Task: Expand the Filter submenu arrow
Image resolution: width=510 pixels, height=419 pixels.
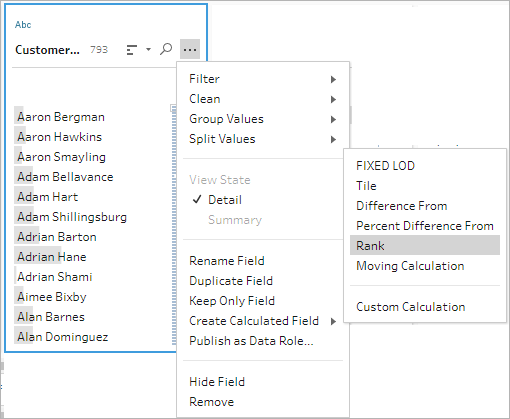Action: click(x=333, y=79)
